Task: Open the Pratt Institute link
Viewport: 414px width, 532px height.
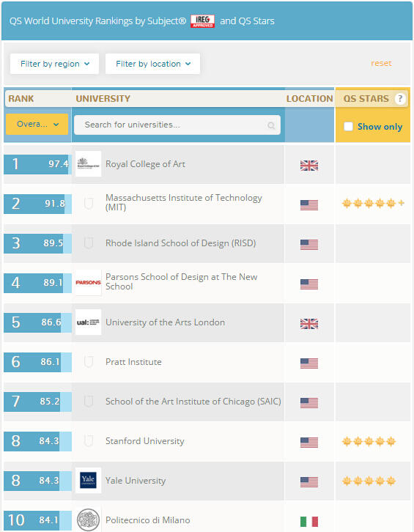Action: pyautogui.click(x=133, y=362)
